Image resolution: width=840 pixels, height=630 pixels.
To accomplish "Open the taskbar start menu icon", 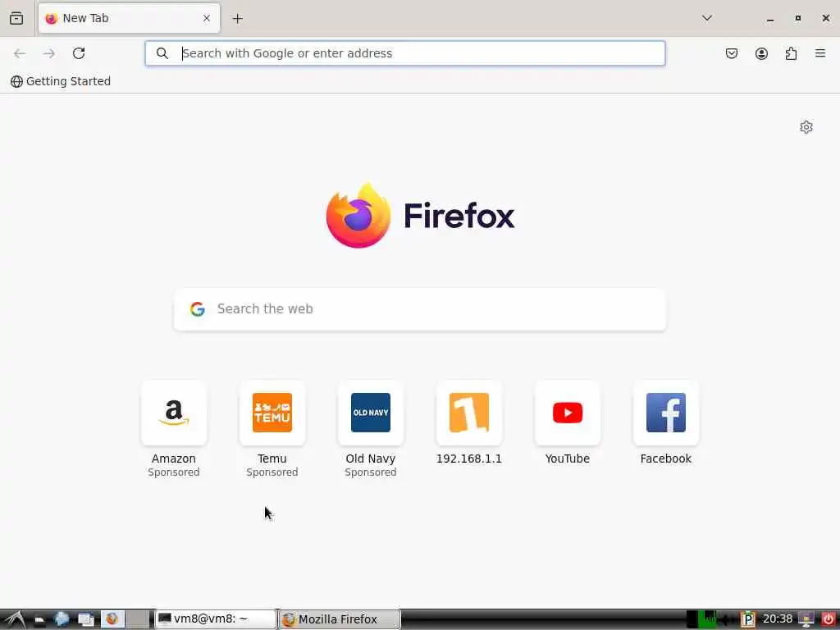I will (x=15, y=619).
